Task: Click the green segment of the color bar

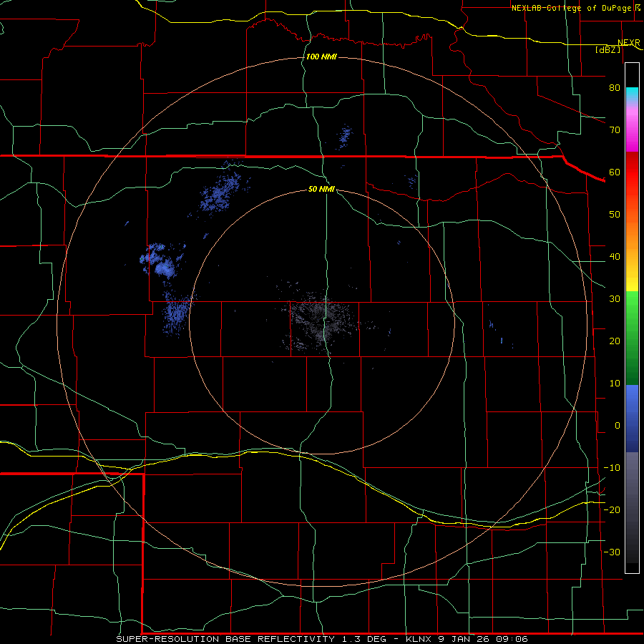Action: (x=632, y=338)
